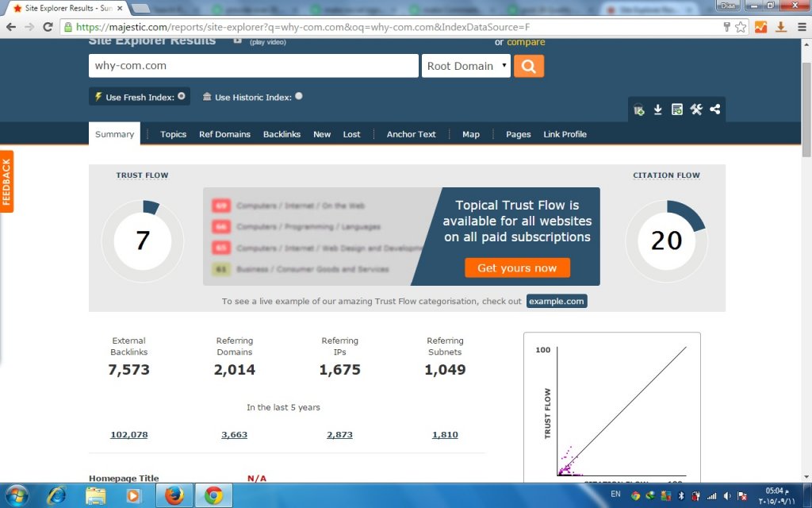Open the orange analytics extension icon
The height and width of the screenshot is (508, 812).
click(760, 27)
